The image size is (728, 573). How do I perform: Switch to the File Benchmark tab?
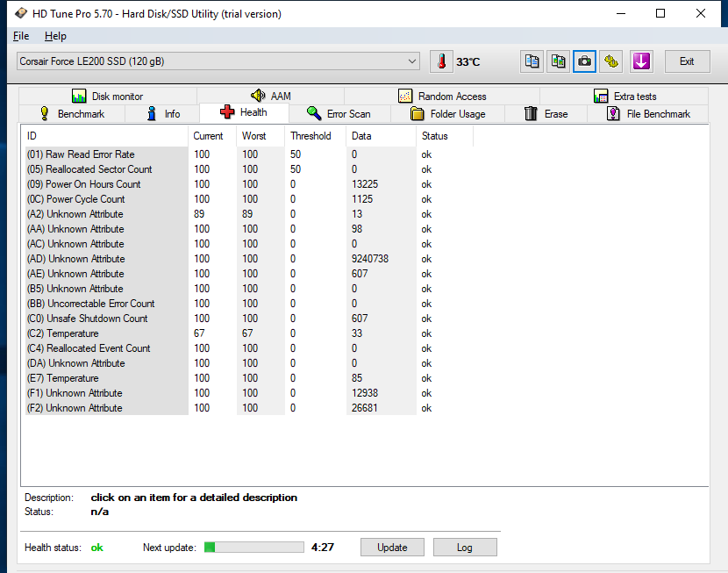[x=648, y=114]
